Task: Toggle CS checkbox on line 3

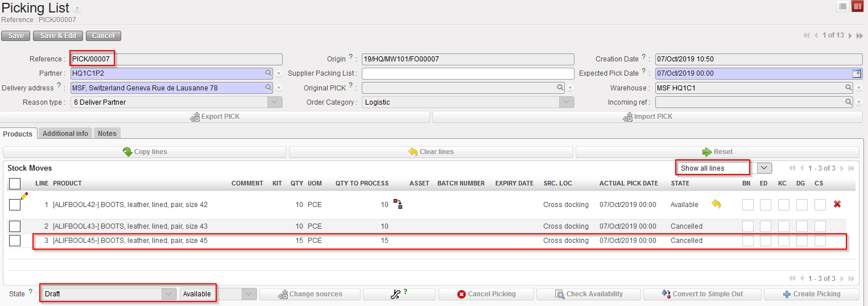Action: click(820, 241)
